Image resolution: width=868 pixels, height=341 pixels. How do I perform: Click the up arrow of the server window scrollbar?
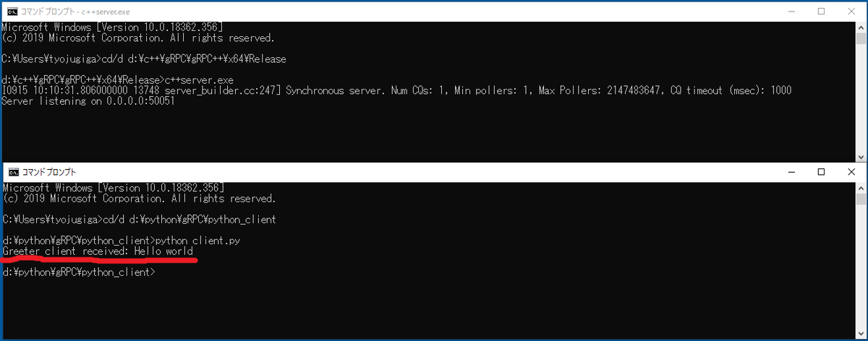[860, 27]
